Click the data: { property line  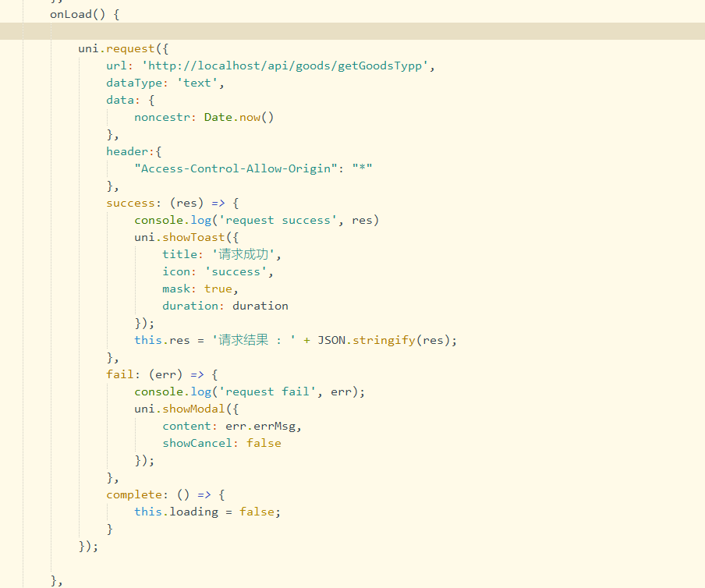130,101
